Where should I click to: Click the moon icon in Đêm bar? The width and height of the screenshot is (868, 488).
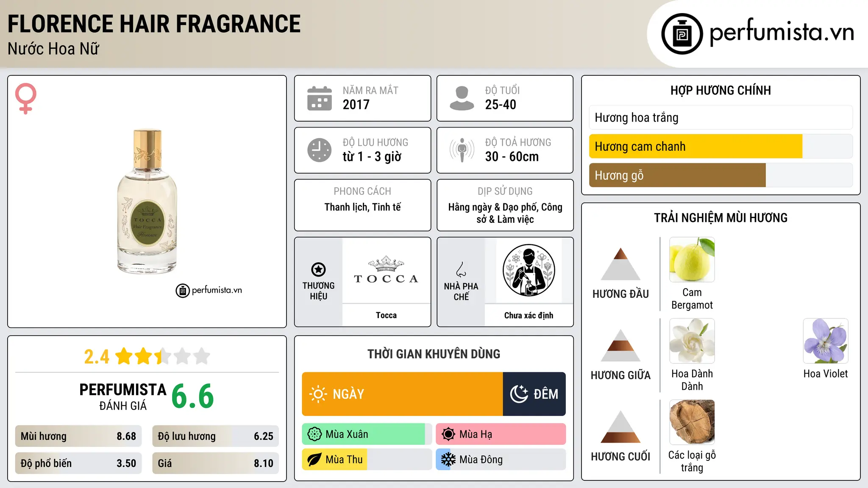coord(519,394)
